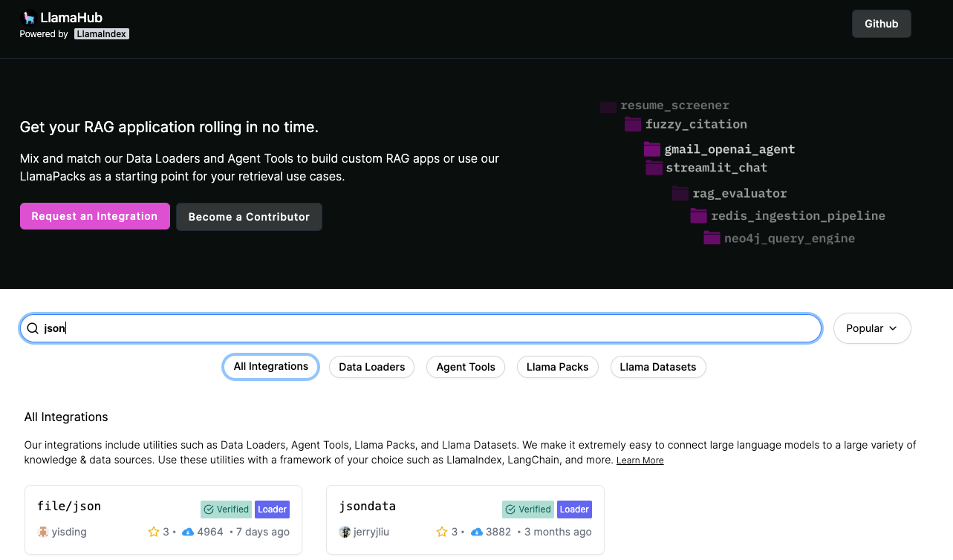Click into the json search field
The width and height of the screenshot is (953, 560).
[431, 328]
